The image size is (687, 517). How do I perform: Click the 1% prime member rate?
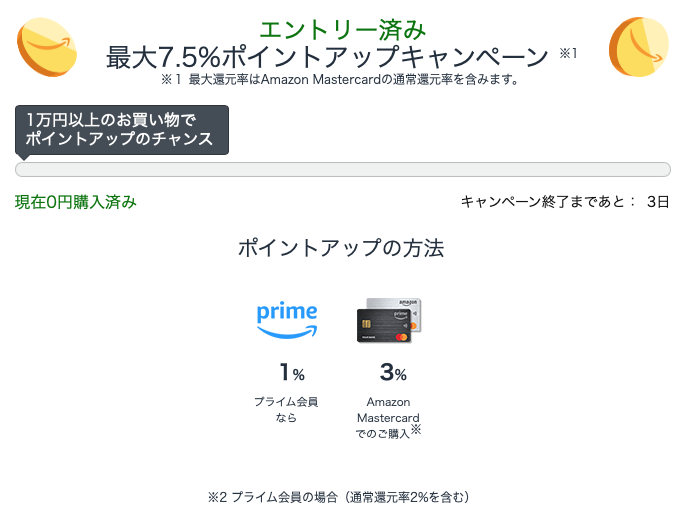coord(292,372)
